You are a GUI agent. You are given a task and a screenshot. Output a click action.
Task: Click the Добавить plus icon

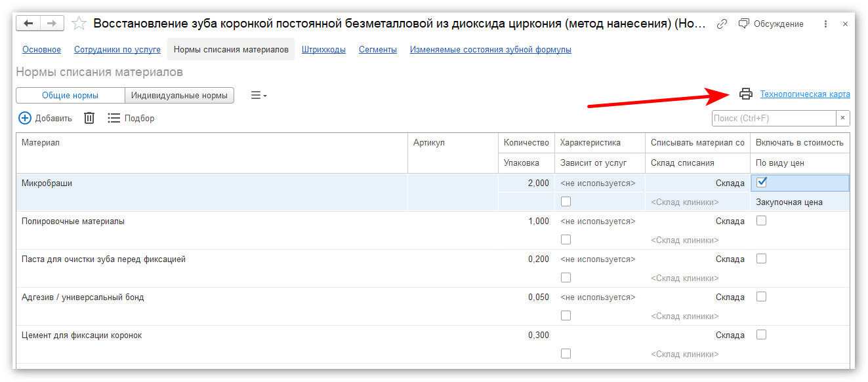[25, 118]
